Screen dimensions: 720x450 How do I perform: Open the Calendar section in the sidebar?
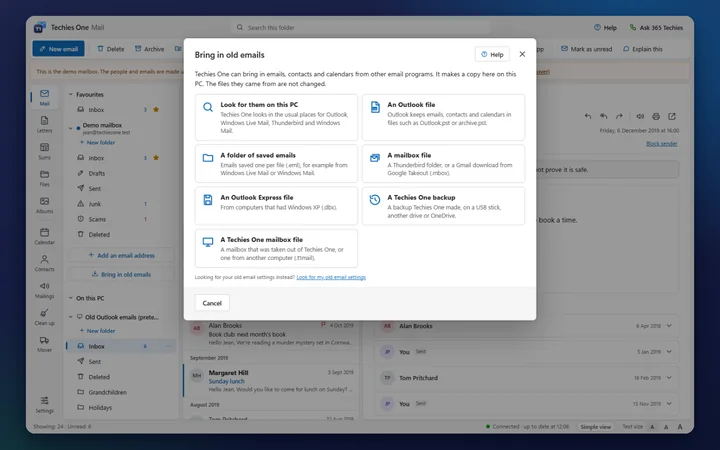pos(44,236)
